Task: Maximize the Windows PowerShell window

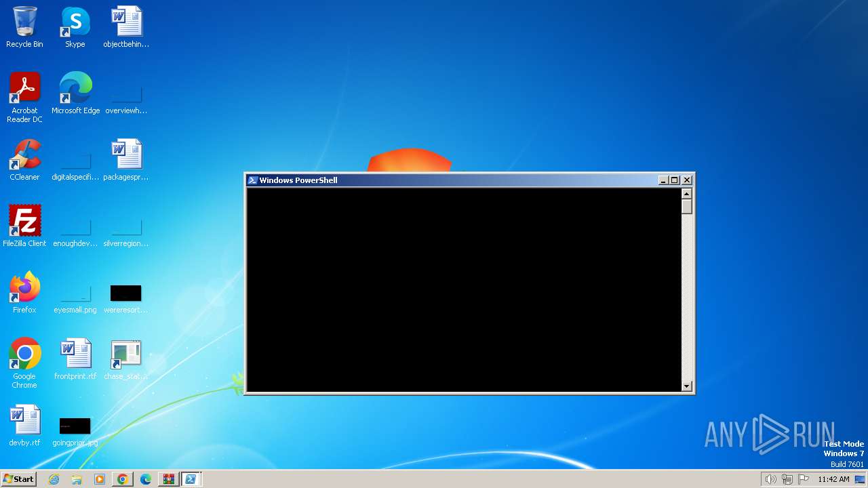Action: [x=674, y=180]
